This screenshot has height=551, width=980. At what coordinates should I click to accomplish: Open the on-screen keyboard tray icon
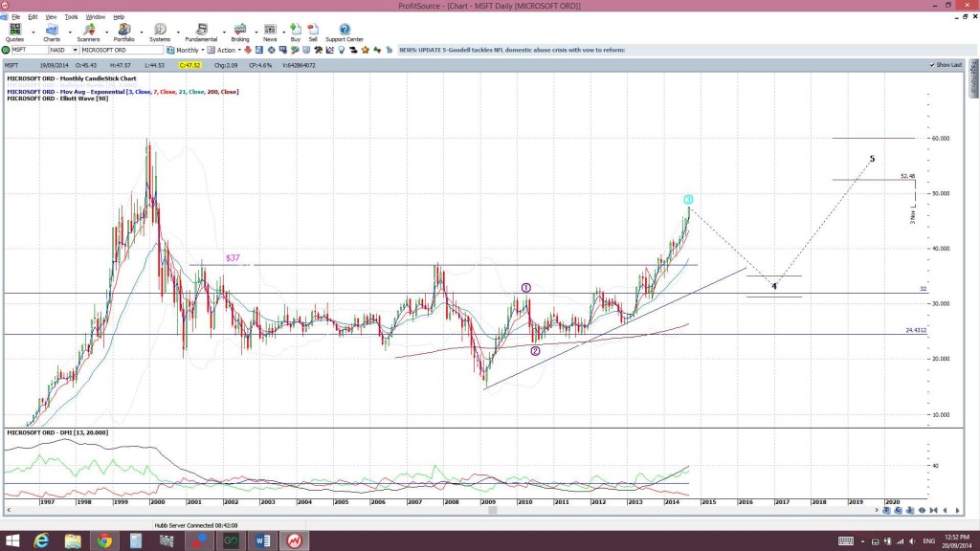(846, 541)
